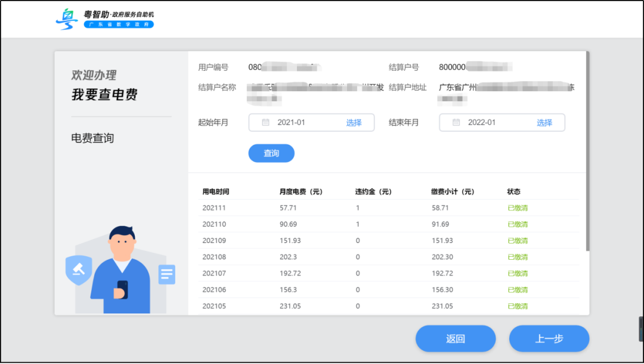
Task: Click the 上一步 previous step button
Action: 549,338
